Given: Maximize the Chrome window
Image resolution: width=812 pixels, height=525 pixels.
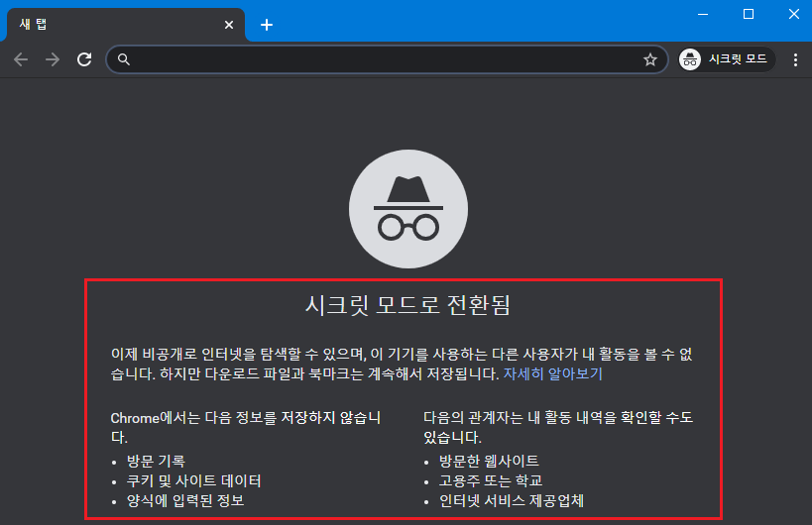Looking at the screenshot, I should (749, 15).
